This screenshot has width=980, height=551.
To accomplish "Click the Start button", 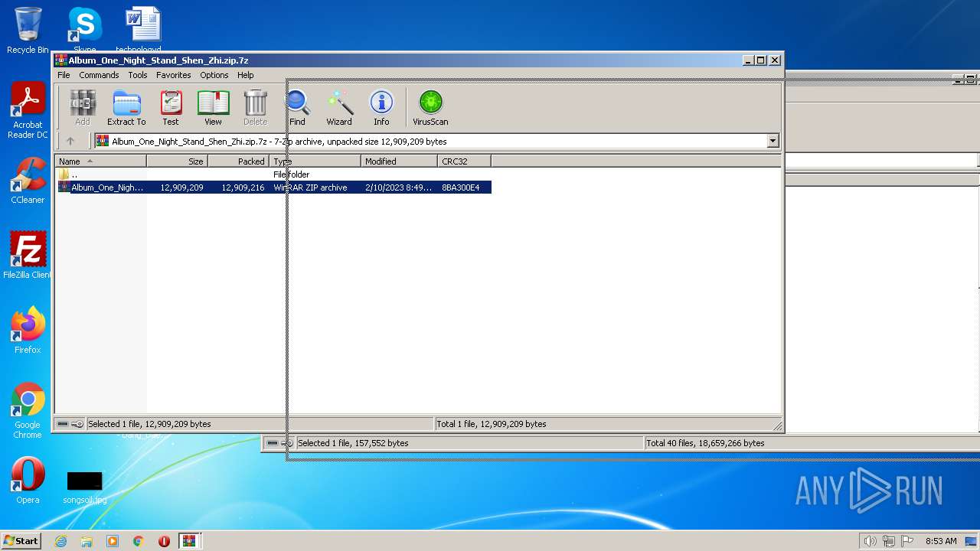I will [x=21, y=541].
